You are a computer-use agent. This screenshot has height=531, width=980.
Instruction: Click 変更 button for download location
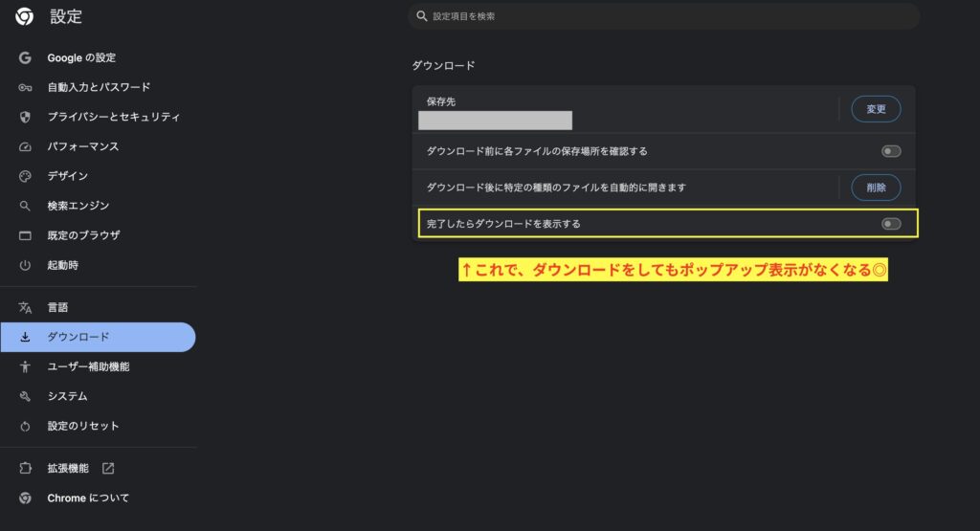click(876, 109)
